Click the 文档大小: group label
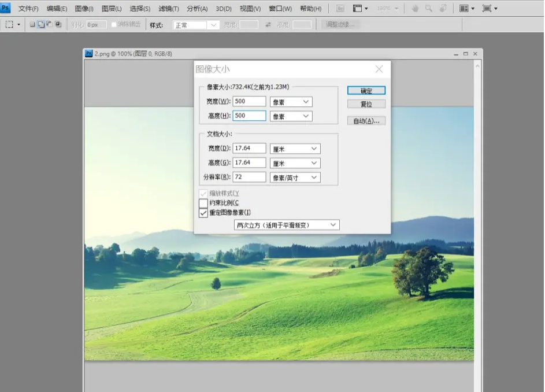The image size is (545, 392). [x=220, y=134]
